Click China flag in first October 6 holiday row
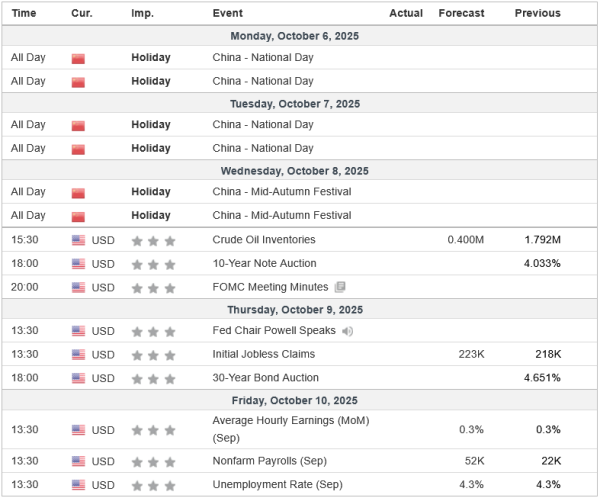The height and width of the screenshot is (498, 600). click(x=79, y=58)
